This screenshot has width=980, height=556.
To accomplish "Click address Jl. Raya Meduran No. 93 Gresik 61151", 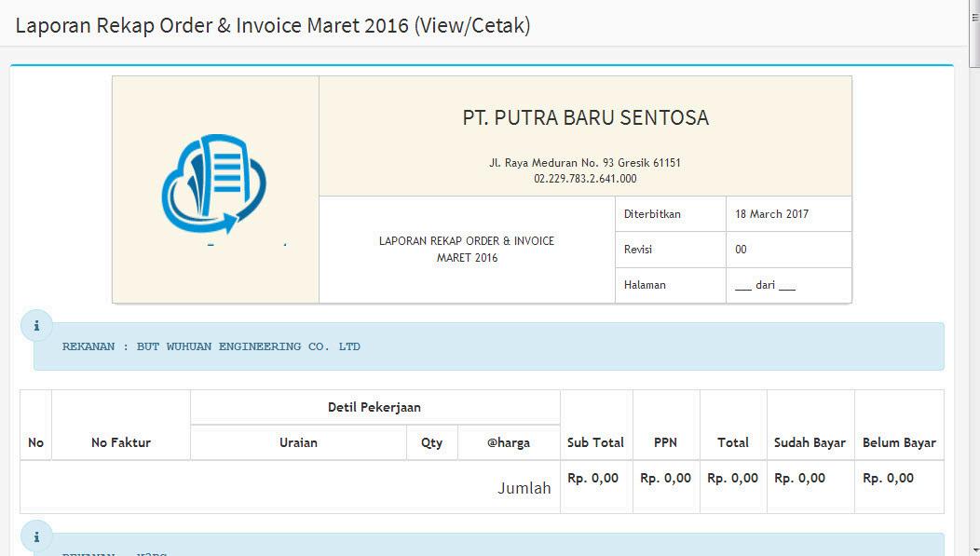I will (x=585, y=162).
